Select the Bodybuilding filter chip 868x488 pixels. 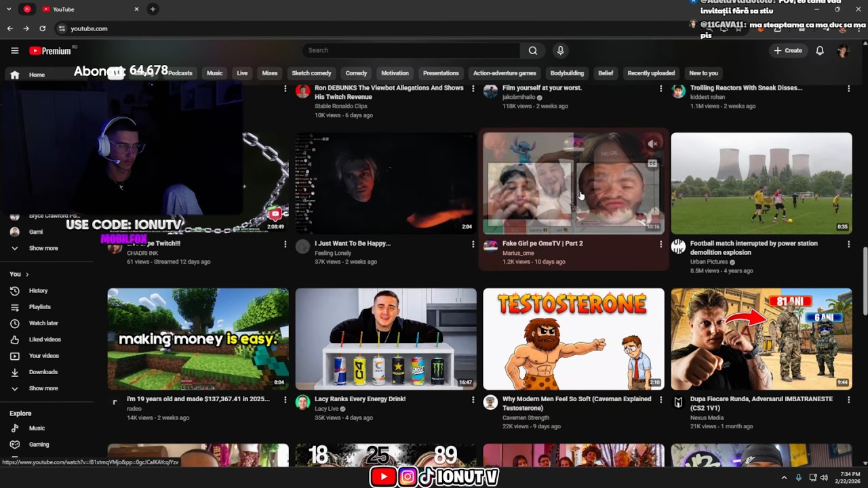(x=567, y=73)
